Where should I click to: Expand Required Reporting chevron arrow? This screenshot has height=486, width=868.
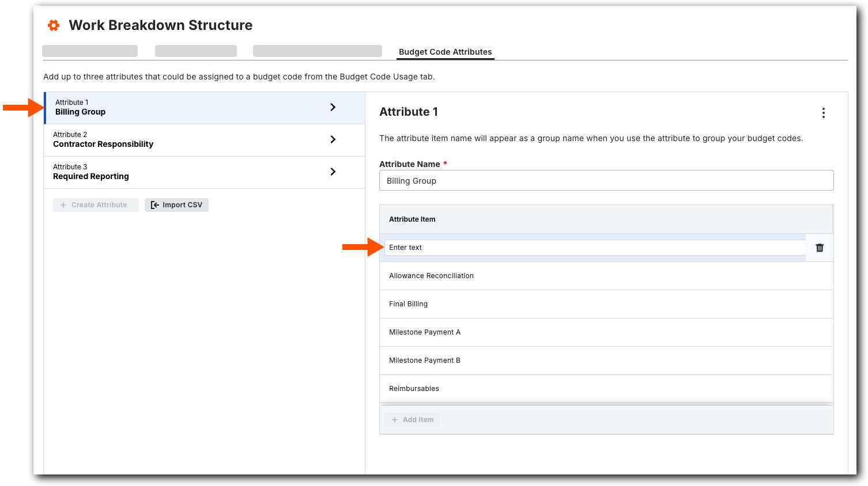point(333,172)
